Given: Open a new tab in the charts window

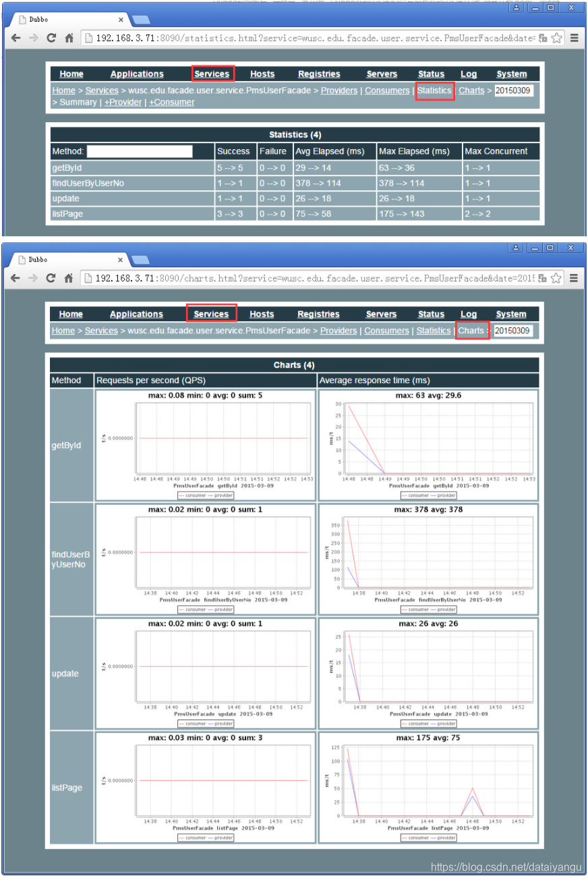Looking at the screenshot, I should [140, 260].
